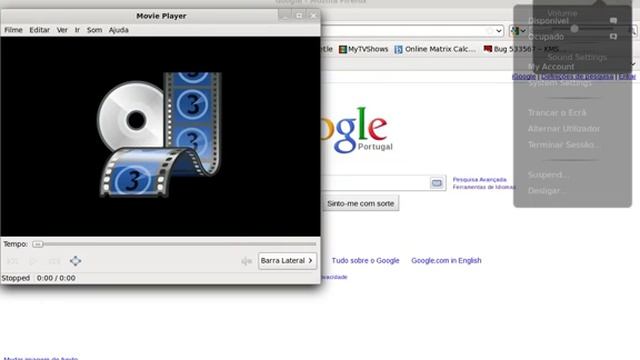Image resolution: width=640 pixels, height=360 pixels.
Task: Click the Mudar imagem de fundo link
Action: (x=41, y=358)
